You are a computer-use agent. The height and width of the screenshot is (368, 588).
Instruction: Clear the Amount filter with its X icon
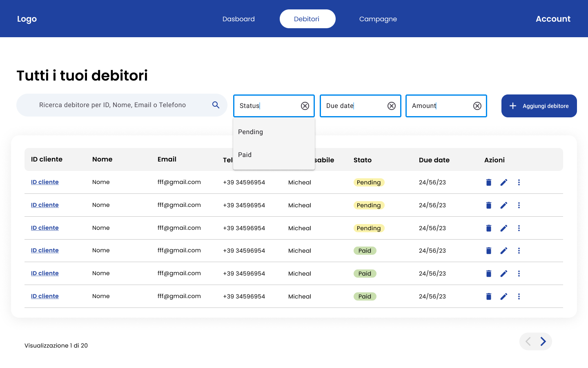click(477, 106)
